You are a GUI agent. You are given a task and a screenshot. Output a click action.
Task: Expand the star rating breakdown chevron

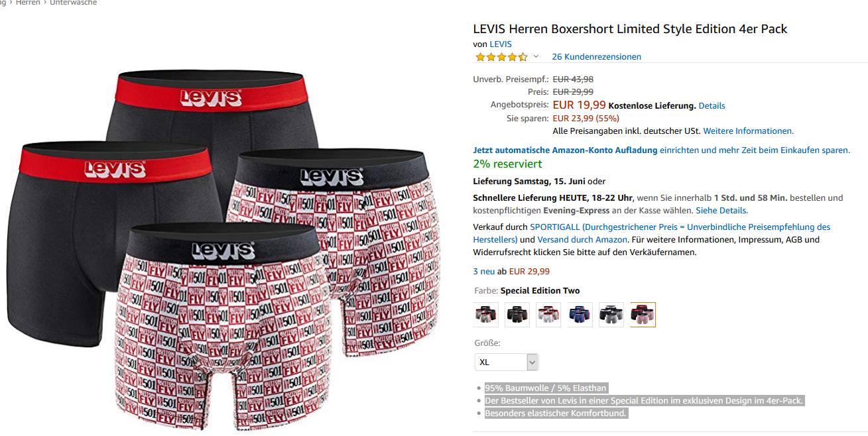pyautogui.click(x=536, y=56)
